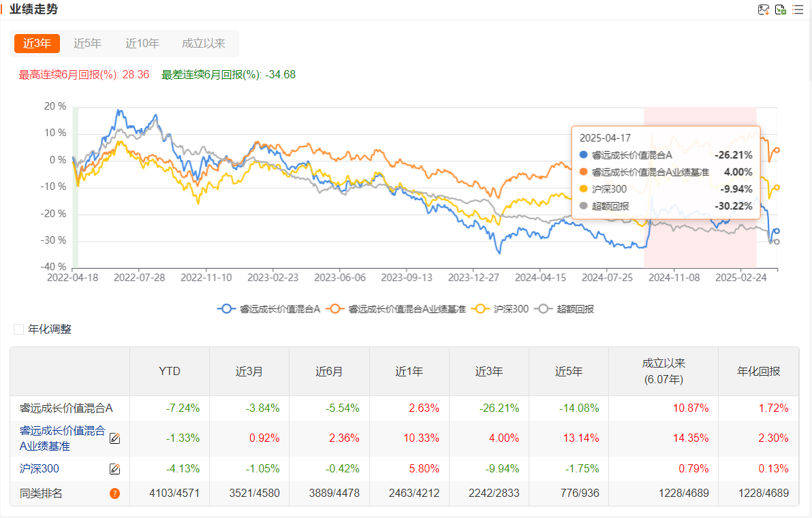
Task: Toggle 超额回报 series in the legend
Action: (565, 309)
